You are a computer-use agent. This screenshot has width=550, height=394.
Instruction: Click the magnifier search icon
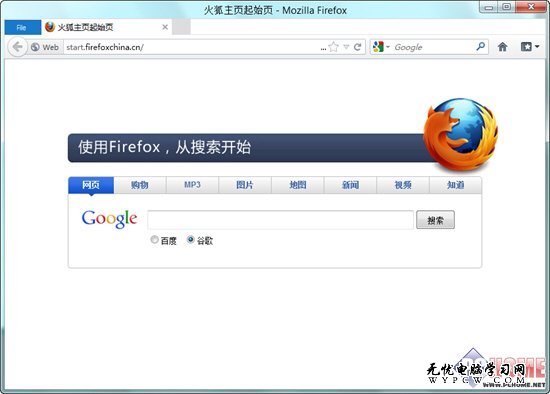point(481,46)
